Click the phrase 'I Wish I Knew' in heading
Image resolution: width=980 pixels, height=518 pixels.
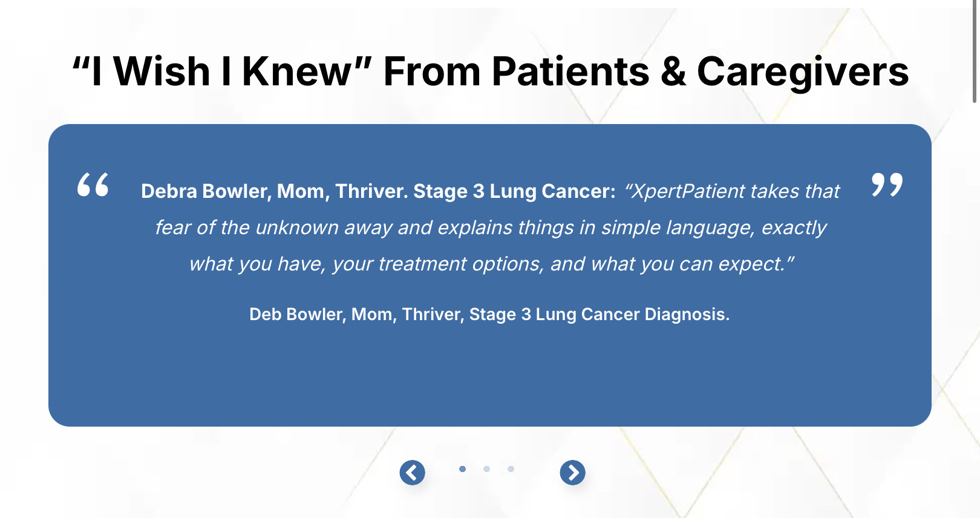tap(221, 71)
